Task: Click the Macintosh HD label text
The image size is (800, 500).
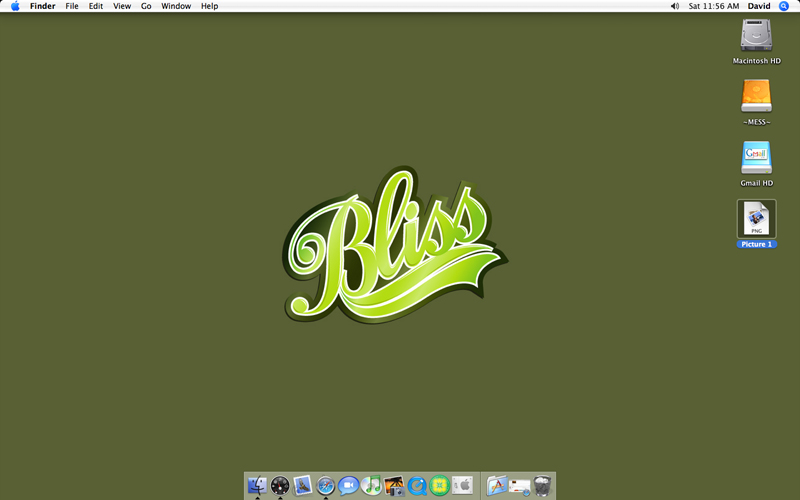Action: 756,61
